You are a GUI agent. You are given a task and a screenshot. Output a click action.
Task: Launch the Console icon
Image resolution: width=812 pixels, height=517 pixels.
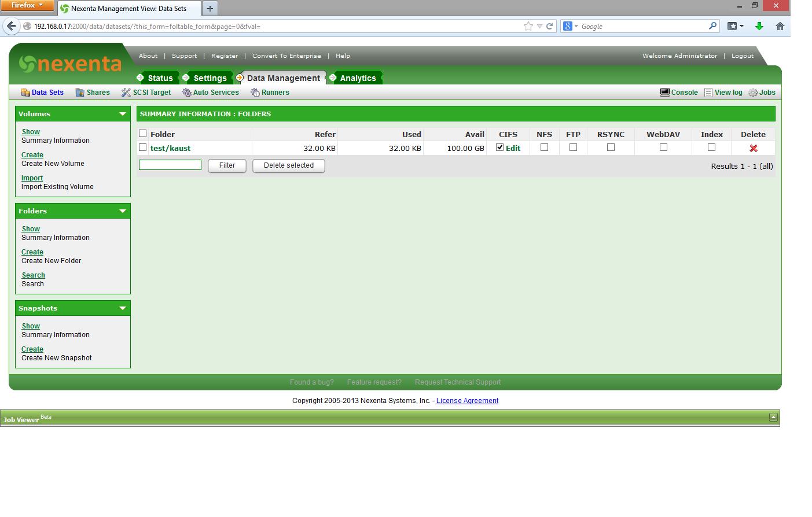tap(665, 93)
